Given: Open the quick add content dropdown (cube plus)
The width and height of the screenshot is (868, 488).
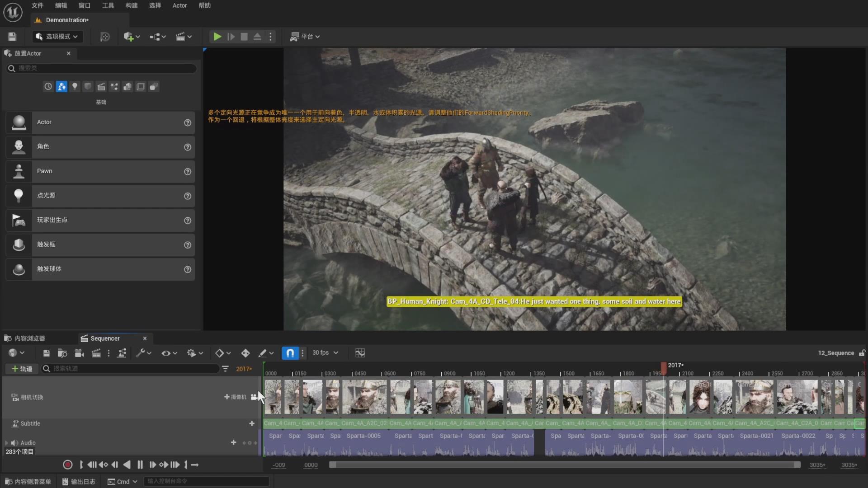Looking at the screenshot, I should click(132, 37).
